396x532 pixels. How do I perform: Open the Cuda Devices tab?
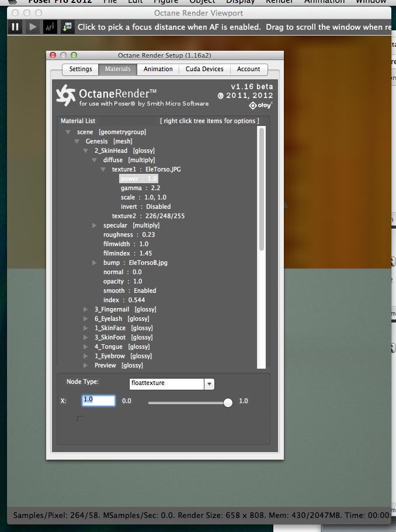click(204, 69)
